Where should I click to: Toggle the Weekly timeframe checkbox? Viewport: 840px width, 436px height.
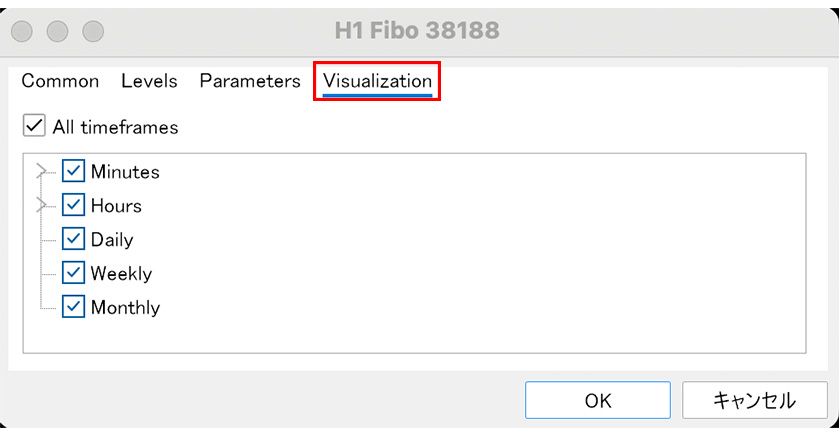pos(73,273)
